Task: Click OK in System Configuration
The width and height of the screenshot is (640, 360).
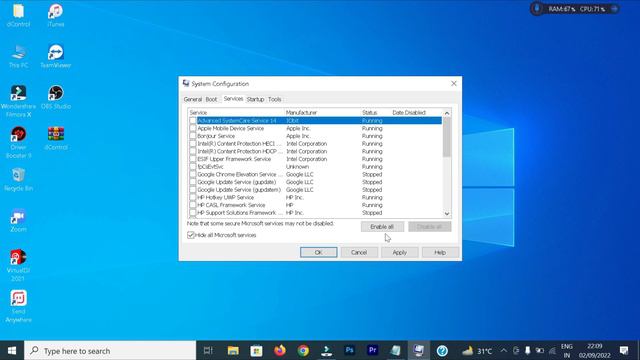Action: coord(318,252)
